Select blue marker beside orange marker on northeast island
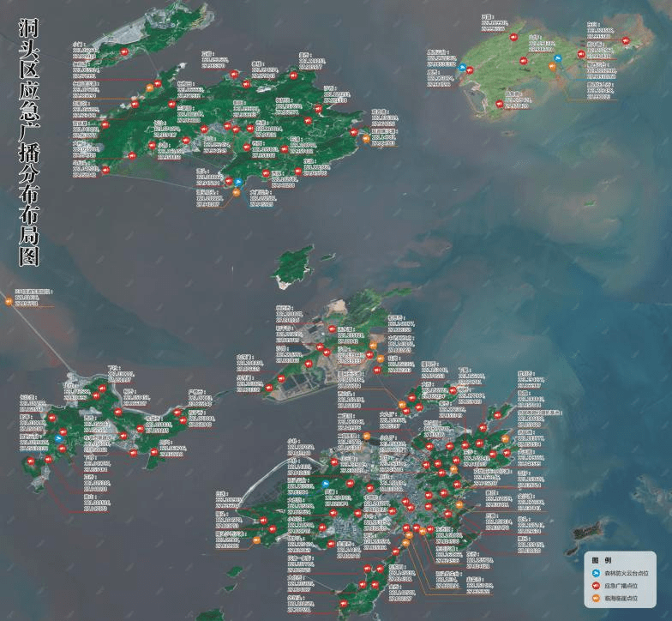The image size is (672, 621). pyautogui.click(x=557, y=58)
